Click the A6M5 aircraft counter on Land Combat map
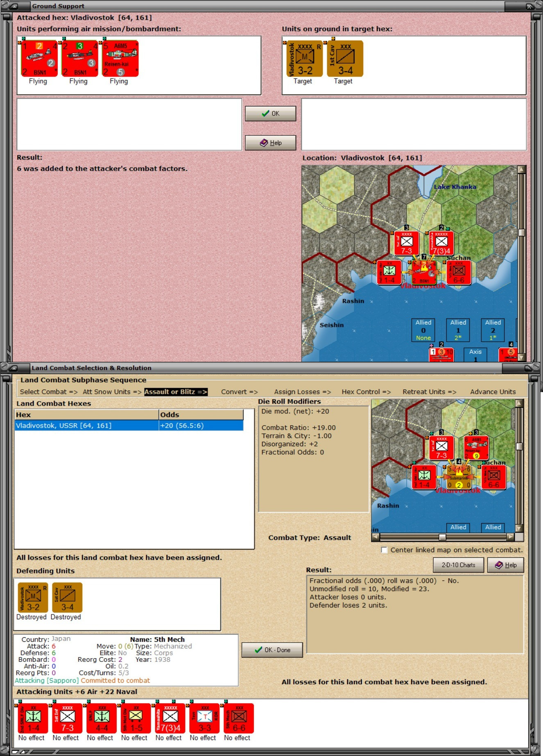This screenshot has width=543, height=756. (476, 448)
